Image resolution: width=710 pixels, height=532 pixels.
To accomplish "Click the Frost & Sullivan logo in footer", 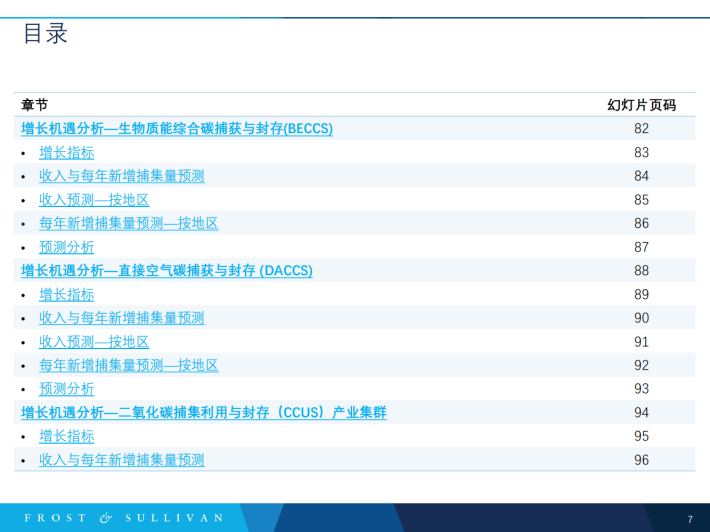I will (x=124, y=518).
